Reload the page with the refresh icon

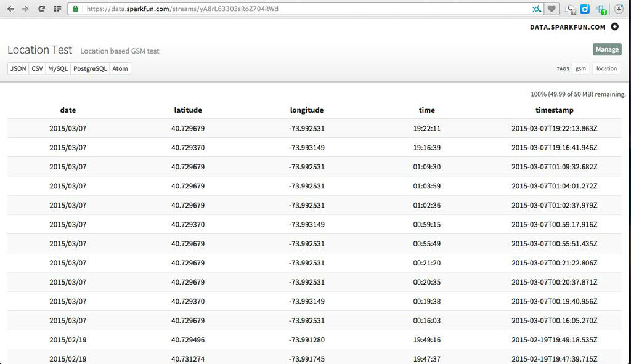tap(41, 9)
